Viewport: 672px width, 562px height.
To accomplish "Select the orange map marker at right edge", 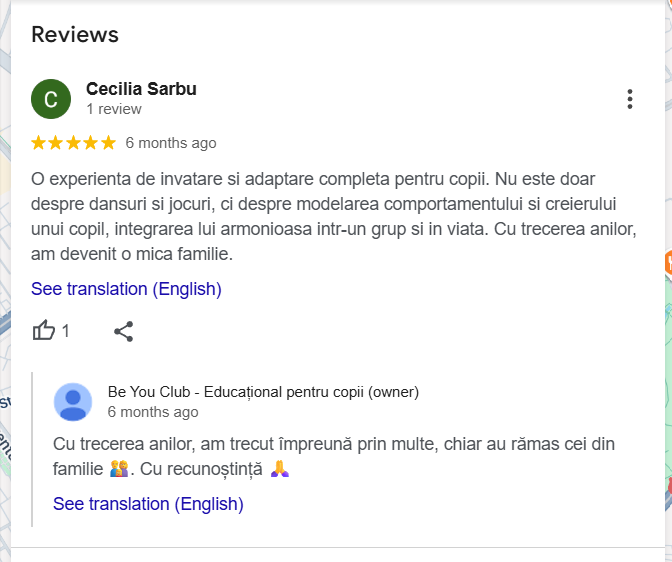I will point(667,263).
